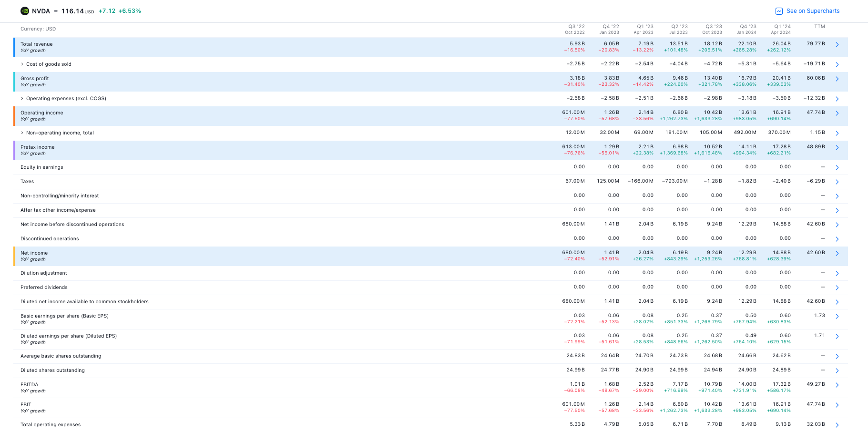Image resolution: width=868 pixels, height=432 pixels.
Task: Click the EBITDA row label
Action: click(30, 384)
